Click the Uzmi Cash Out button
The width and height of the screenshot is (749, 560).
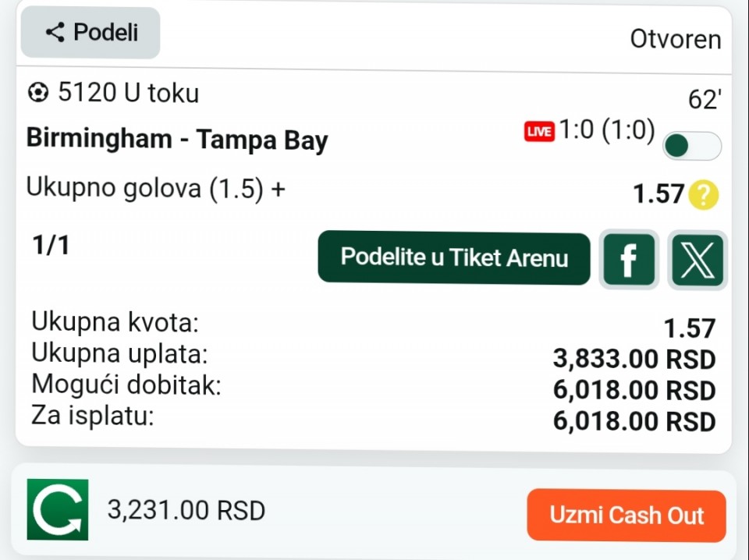pyautogui.click(x=627, y=516)
